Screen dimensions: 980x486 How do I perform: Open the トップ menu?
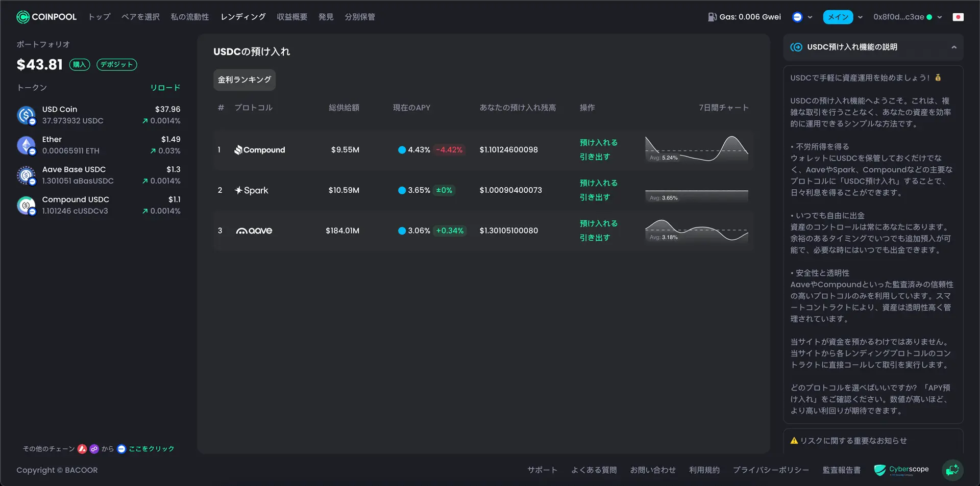[x=99, y=17]
